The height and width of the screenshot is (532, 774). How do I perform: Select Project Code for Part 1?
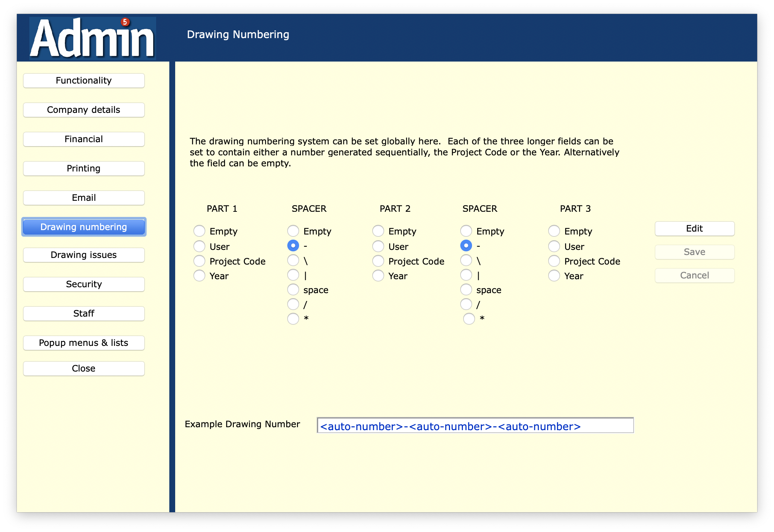coord(199,261)
